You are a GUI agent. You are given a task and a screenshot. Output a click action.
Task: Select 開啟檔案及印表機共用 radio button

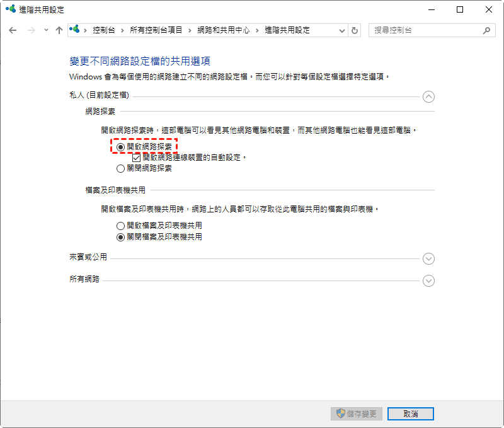pos(121,226)
